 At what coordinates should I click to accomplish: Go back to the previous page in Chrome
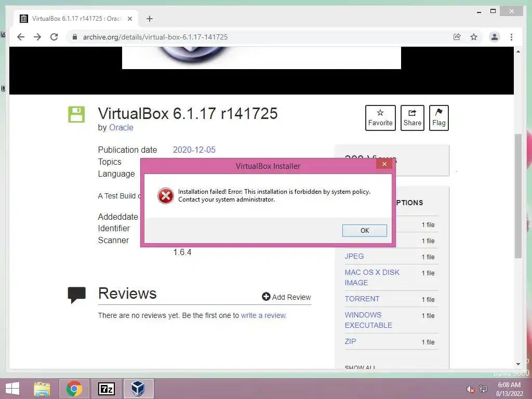[21, 37]
